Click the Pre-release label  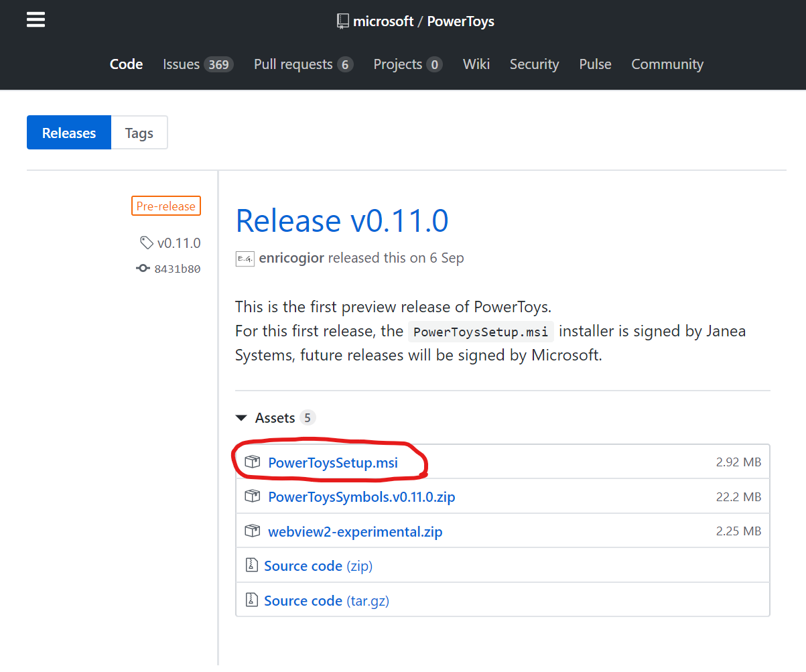pyautogui.click(x=165, y=206)
